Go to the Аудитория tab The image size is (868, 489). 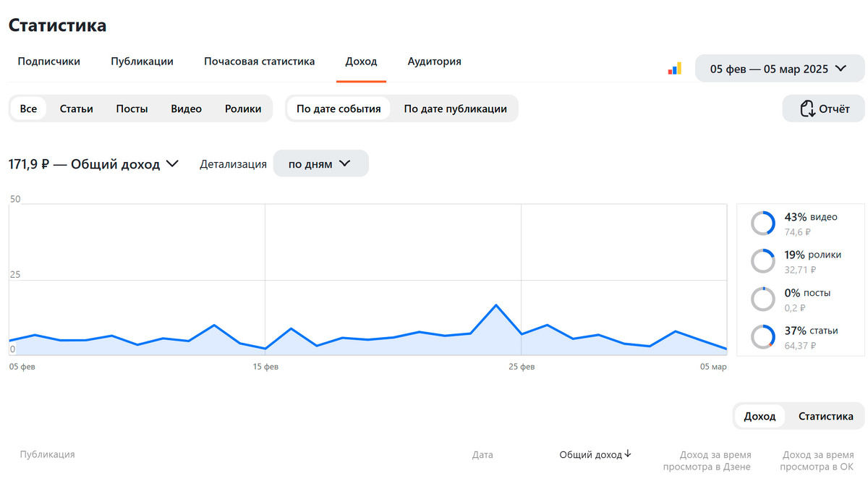(434, 61)
